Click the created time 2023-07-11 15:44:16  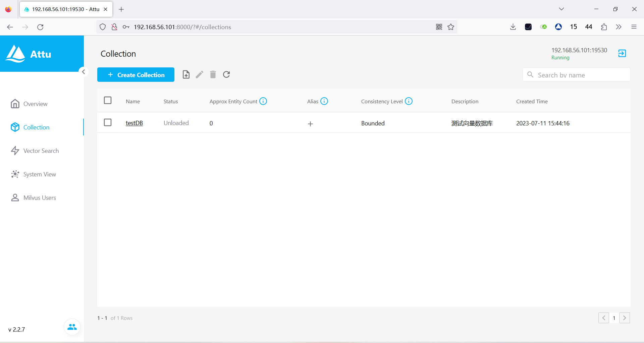point(543,123)
